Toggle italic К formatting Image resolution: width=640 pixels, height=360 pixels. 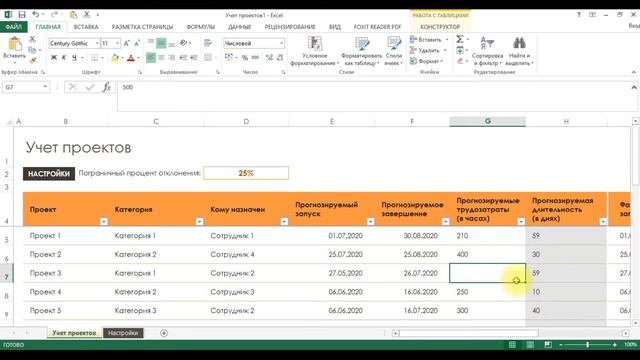click(64, 58)
